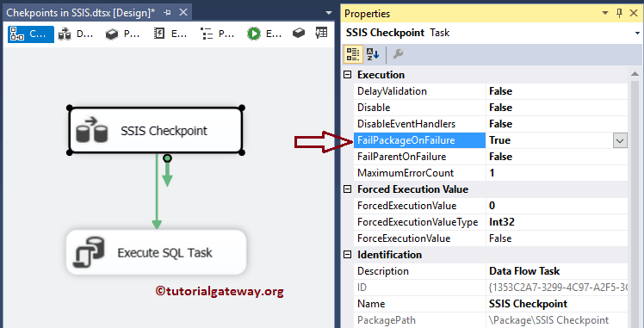Sort properties alphabetically
Image resolution: width=644 pixels, height=328 pixels.
click(373, 54)
